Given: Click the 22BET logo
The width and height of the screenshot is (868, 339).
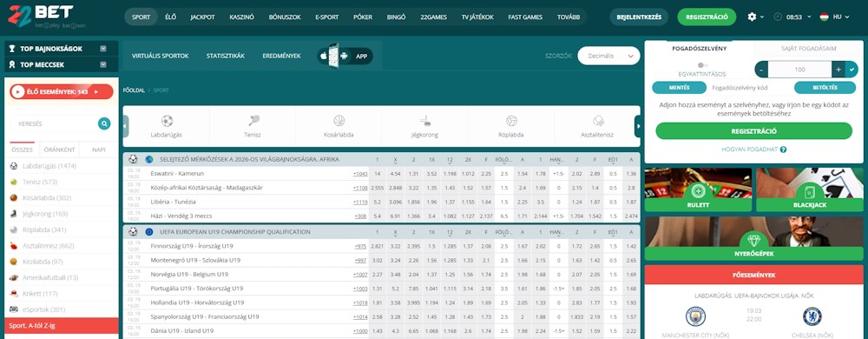Looking at the screenshot, I should pos(47,17).
